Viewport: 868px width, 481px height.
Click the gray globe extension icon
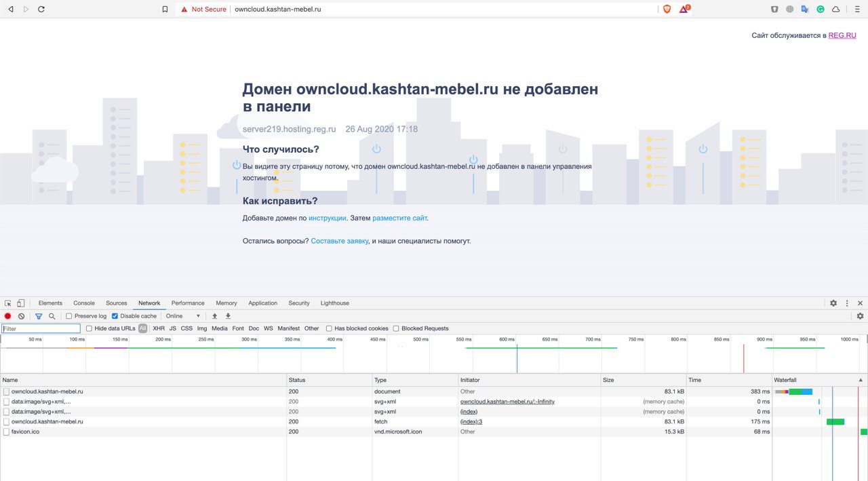[x=790, y=9]
